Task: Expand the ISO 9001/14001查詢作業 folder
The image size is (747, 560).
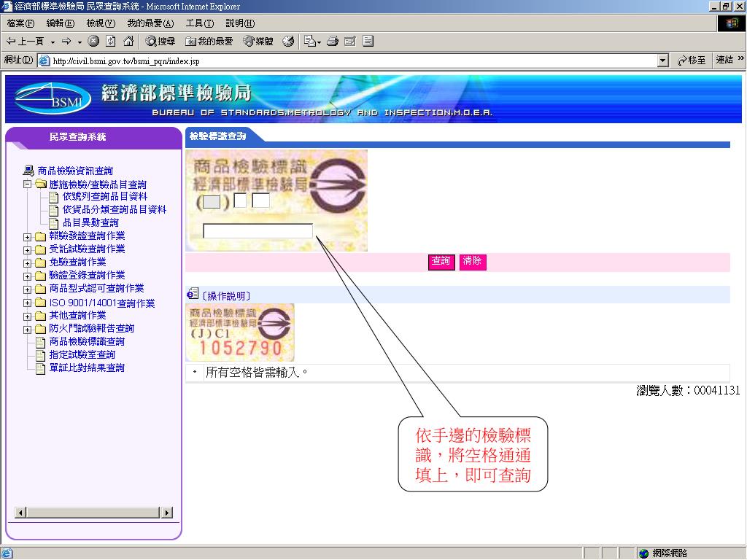Action: tap(27, 303)
